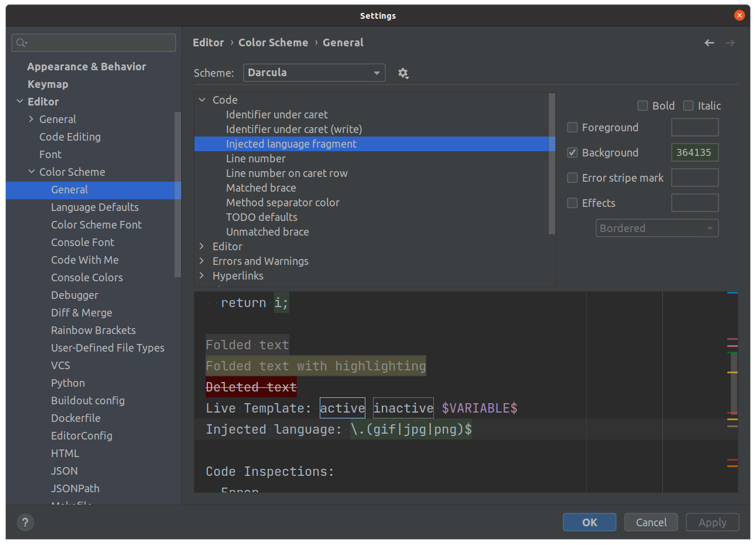This screenshot has width=756, height=545.
Task: Select Rainbow Brackets in sidebar
Action: [93, 330]
